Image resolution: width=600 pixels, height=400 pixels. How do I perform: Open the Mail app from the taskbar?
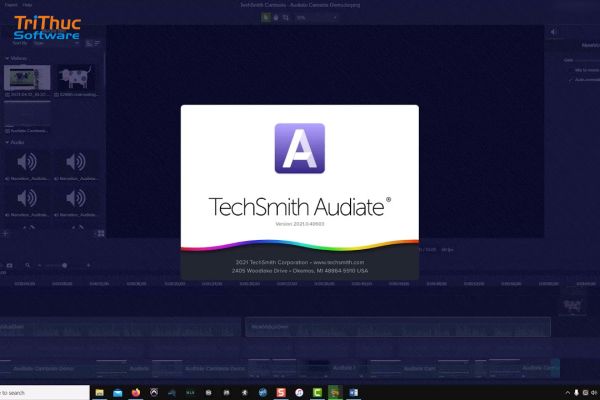(x=117, y=393)
